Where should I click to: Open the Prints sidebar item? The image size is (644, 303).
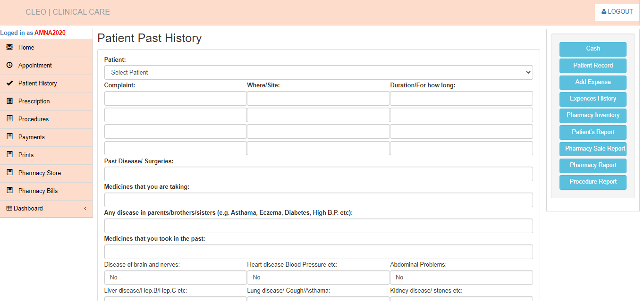coord(26,155)
